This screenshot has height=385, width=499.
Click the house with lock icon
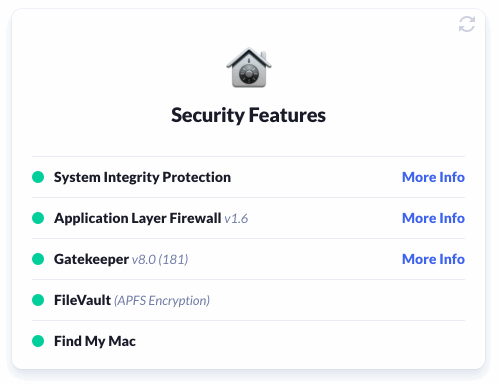coord(249,68)
